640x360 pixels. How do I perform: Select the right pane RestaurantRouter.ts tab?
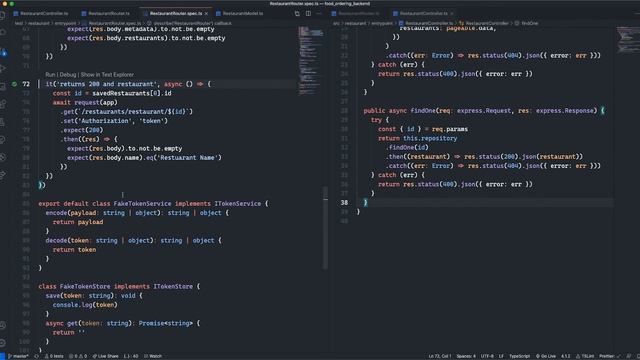pos(356,13)
